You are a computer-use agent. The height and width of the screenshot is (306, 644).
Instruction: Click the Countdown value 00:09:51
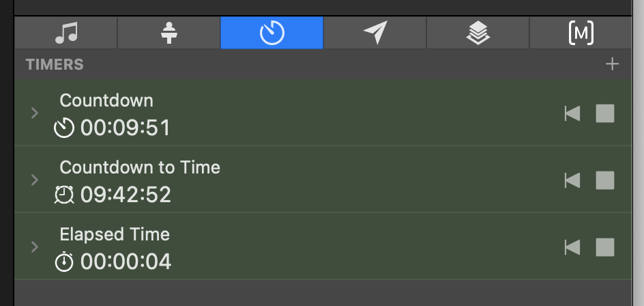(x=126, y=128)
